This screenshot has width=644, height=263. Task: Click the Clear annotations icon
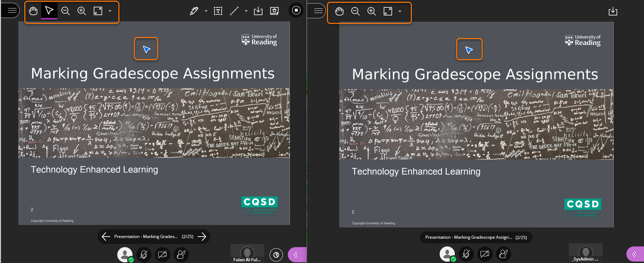point(274,11)
